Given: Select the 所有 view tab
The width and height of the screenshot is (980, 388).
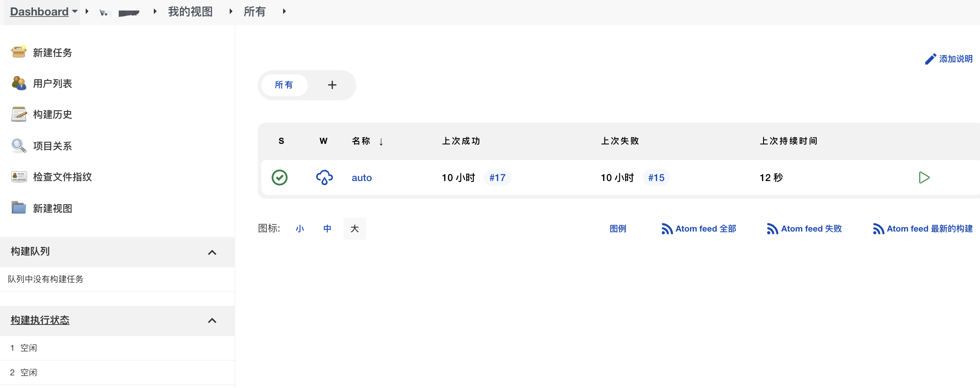Looking at the screenshot, I should coord(284,85).
